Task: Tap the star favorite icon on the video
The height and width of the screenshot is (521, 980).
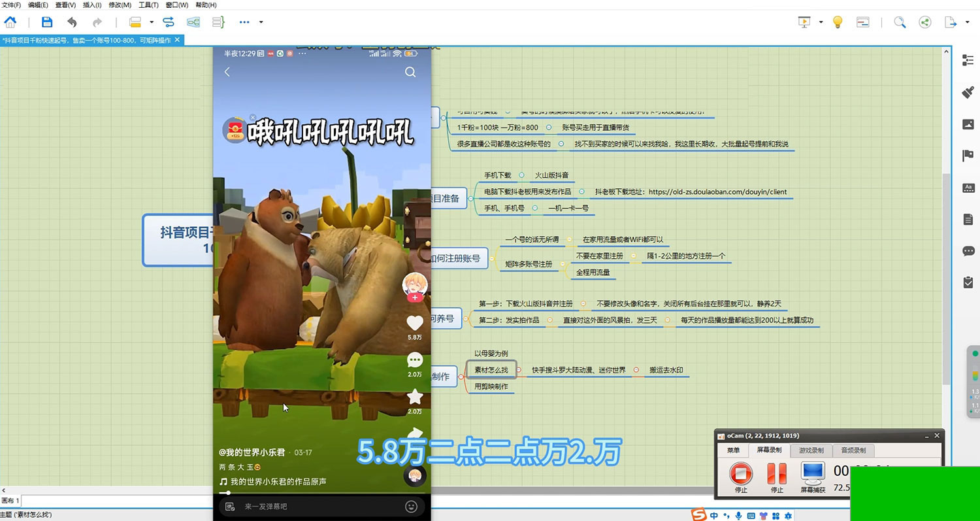Action: pyautogui.click(x=415, y=396)
